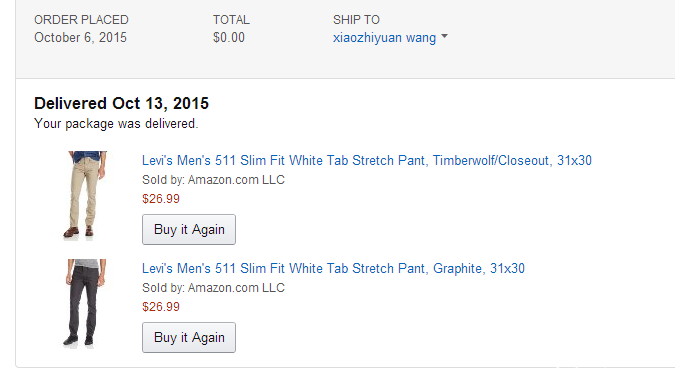Click the 'Your package was delivered.' status text
The width and height of the screenshot is (675, 373).
tap(116, 124)
